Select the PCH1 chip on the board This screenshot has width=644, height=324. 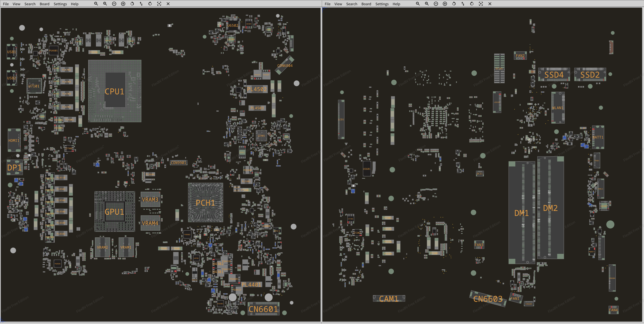click(205, 203)
